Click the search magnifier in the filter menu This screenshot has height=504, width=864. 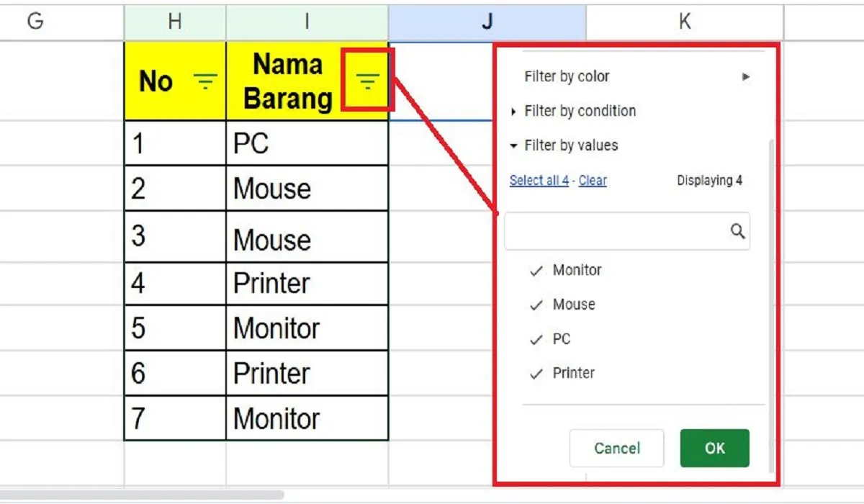738,231
